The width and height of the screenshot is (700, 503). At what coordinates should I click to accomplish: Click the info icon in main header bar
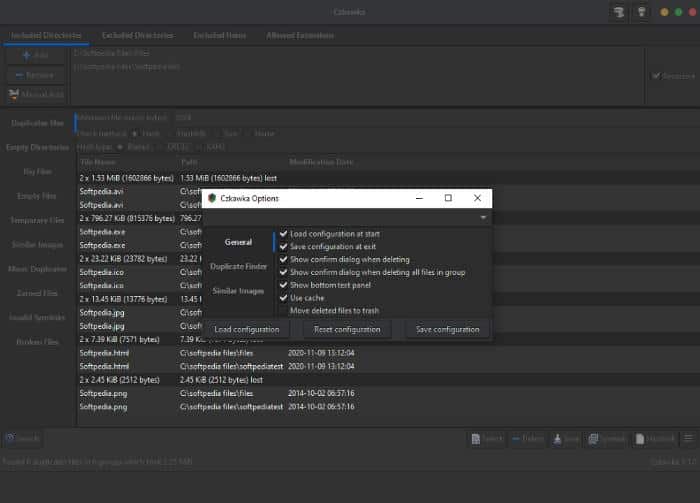[x=643, y=13]
